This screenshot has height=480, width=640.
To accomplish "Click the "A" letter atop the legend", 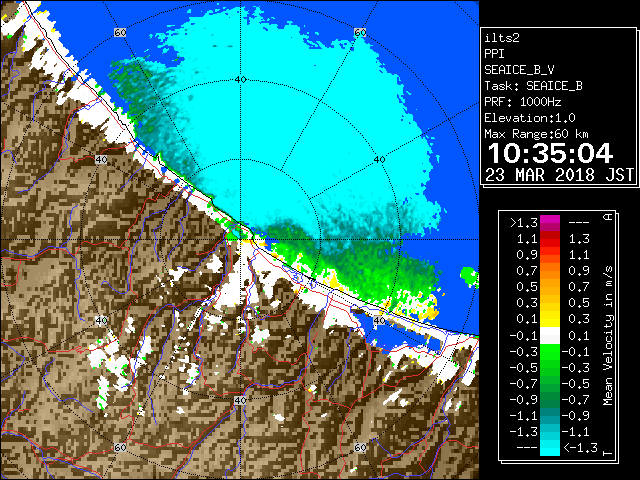I will 608,217.
